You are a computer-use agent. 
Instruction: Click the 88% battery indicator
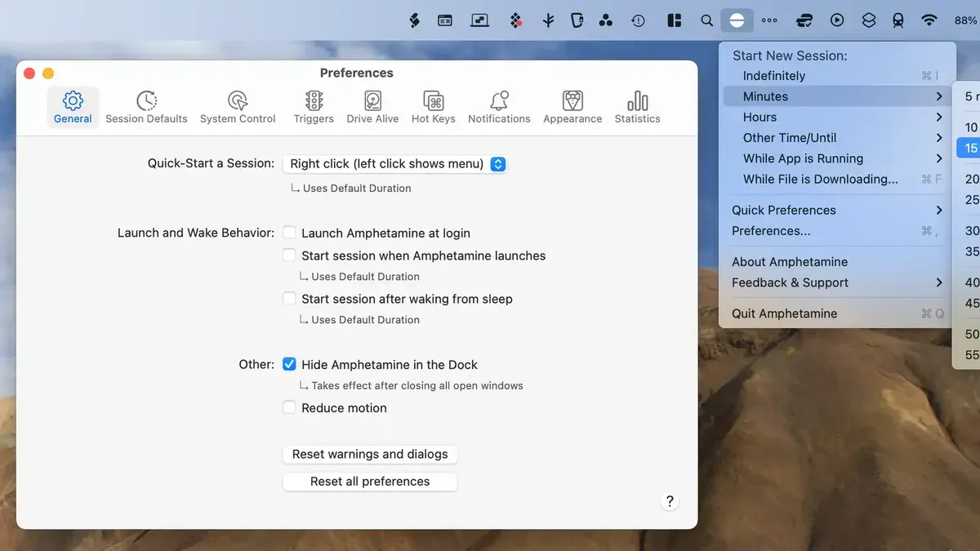tap(966, 20)
